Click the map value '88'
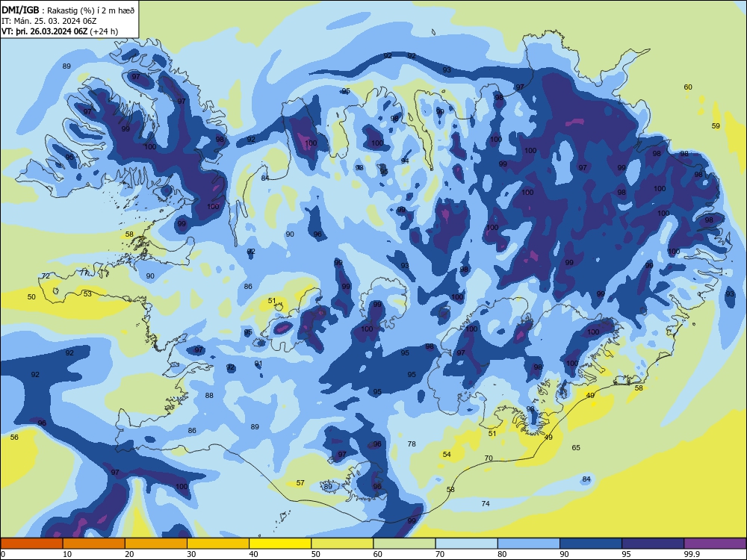This screenshot has height=560, width=747. [209, 396]
